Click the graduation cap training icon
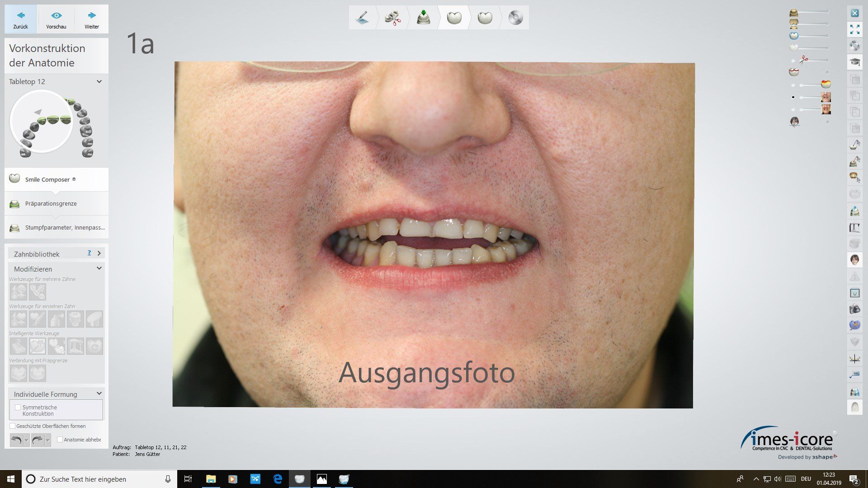The image size is (868, 488). pyautogui.click(x=854, y=61)
